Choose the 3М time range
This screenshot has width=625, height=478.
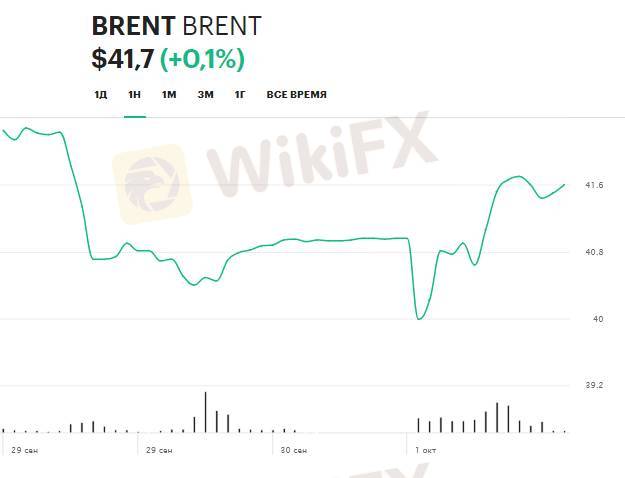tap(205, 95)
